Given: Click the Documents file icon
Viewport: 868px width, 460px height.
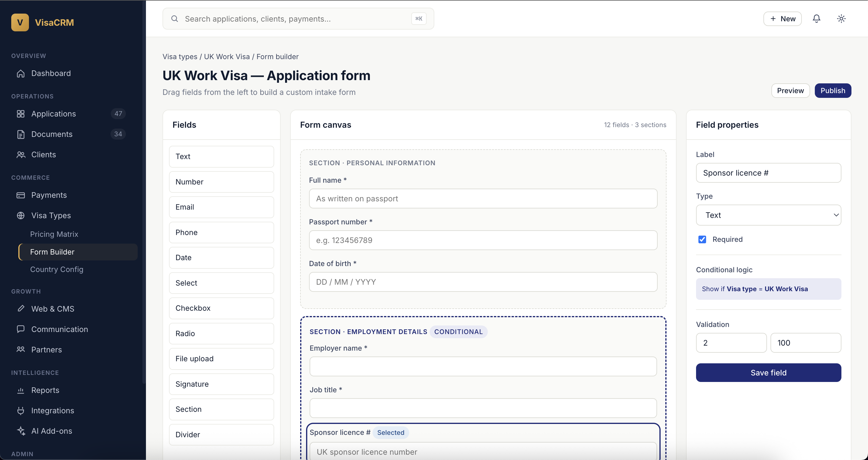Looking at the screenshot, I should point(21,134).
